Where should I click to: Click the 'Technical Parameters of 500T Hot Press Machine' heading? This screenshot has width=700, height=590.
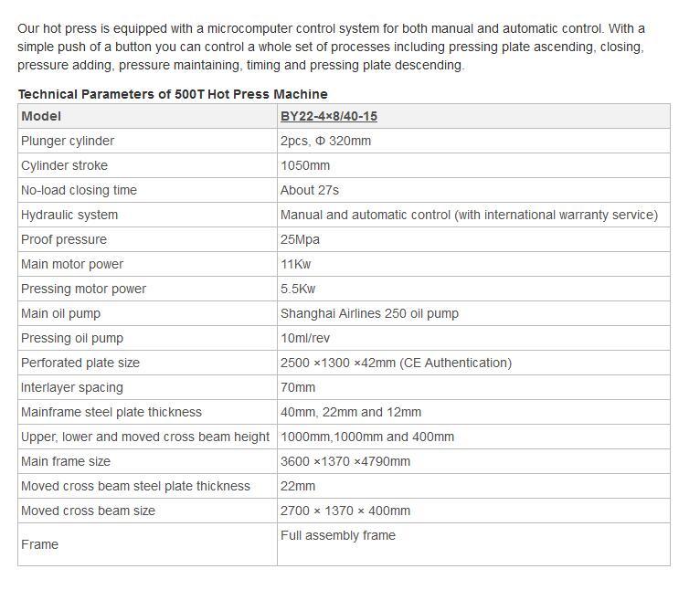tap(173, 94)
